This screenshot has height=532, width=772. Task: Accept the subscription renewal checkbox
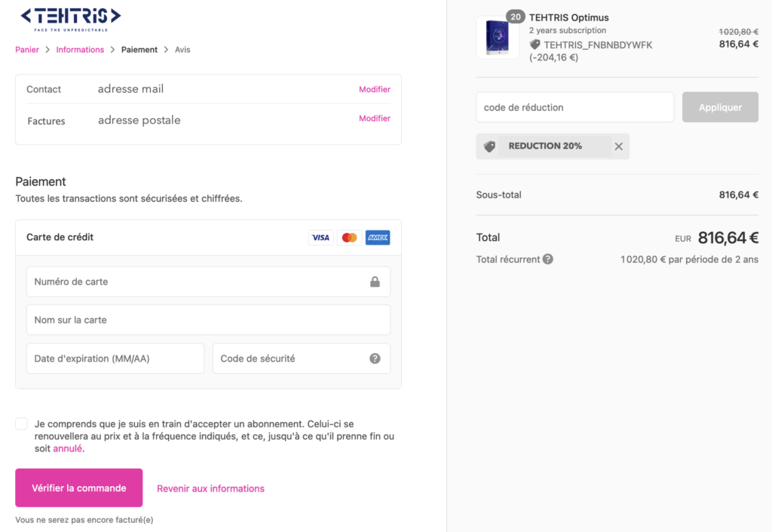coord(22,423)
